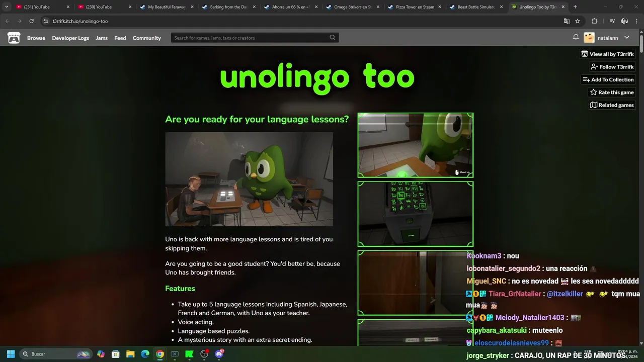Screen dimensions: 644x362
Task: Open the notifications bell on itch.io
Action: [x=576, y=37]
